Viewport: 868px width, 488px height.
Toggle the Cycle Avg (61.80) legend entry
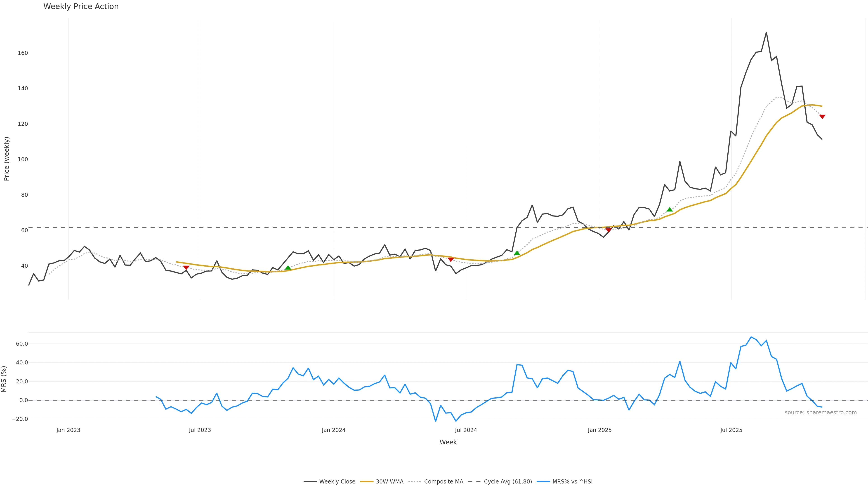[x=507, y=482]
